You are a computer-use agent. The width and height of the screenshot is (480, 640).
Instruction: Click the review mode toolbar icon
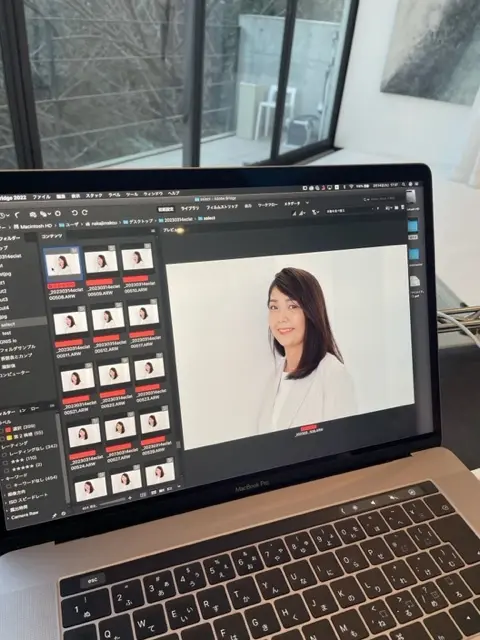44,214
